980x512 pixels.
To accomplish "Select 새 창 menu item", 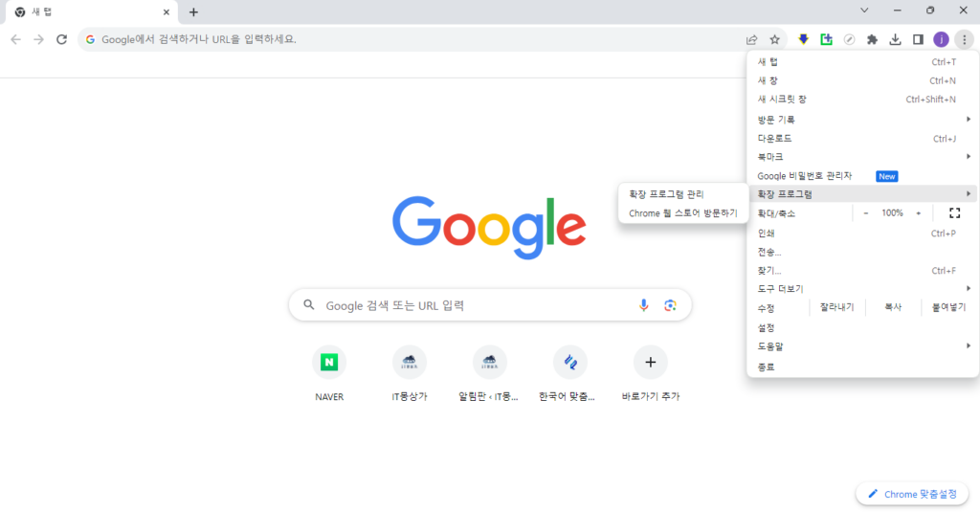I will click(863, 80).
